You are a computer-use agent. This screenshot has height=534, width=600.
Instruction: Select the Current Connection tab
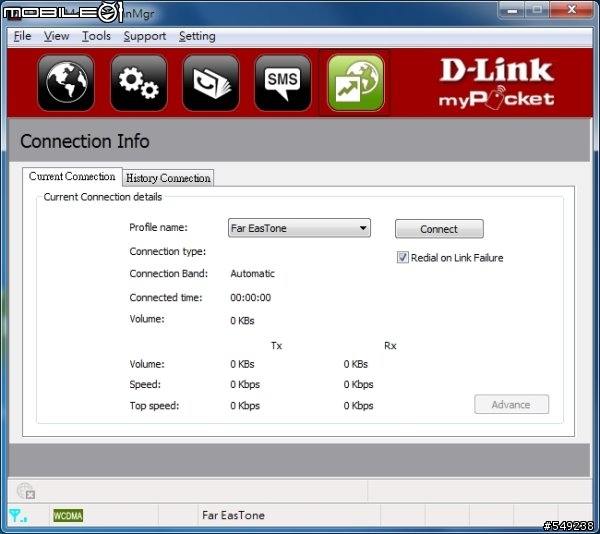[72, 176]
